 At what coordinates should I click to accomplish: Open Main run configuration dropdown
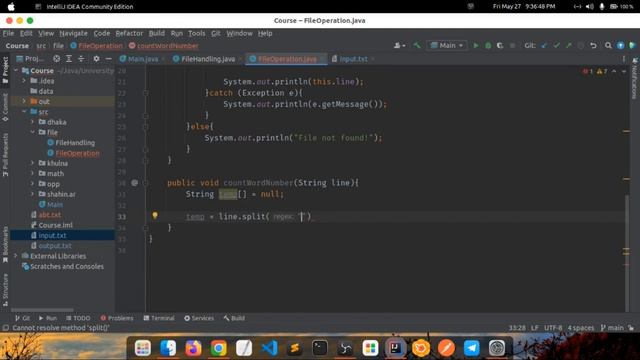pyautogui.click(x=447, y=45)
